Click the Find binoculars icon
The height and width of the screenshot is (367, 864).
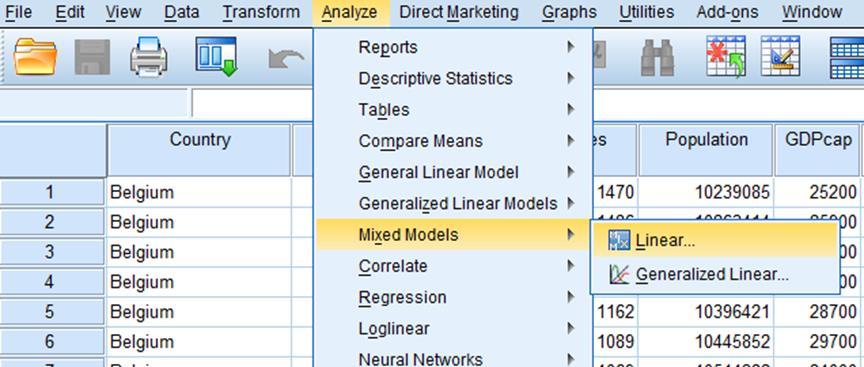click(x=657, y=57)
